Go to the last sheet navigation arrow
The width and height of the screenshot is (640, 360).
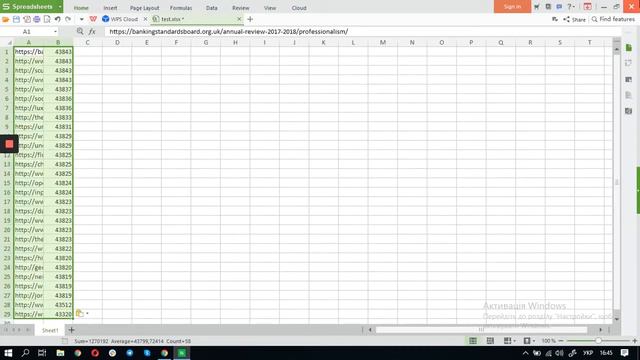coord(28,330)
